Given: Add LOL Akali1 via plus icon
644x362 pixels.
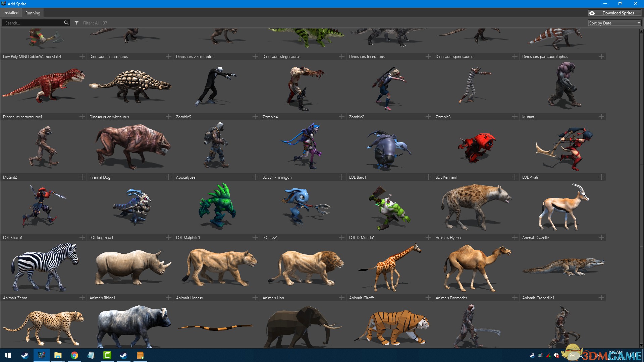Looking at the screenshot, I should tap(601, 177).
